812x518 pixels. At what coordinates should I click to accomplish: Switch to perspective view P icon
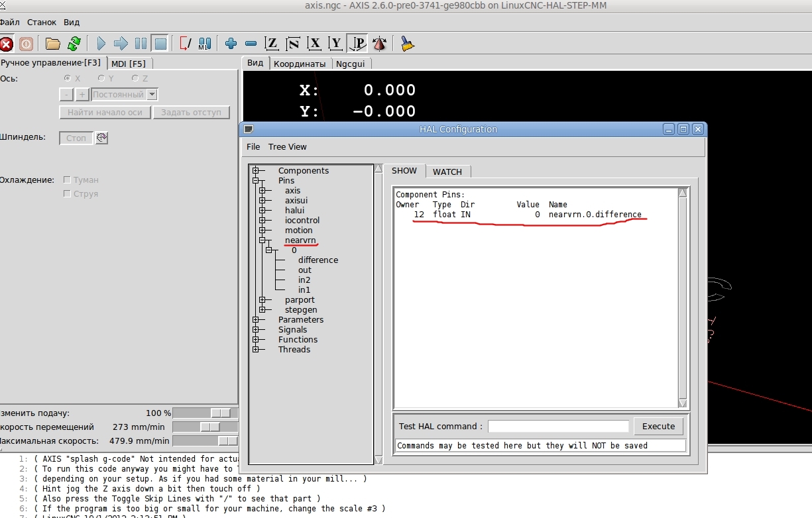pyautogui.click(x=357, y=44)
